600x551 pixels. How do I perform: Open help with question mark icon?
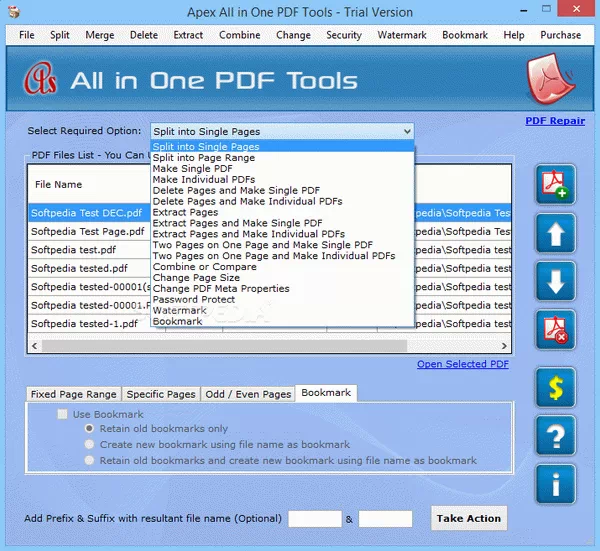point(555,435)
